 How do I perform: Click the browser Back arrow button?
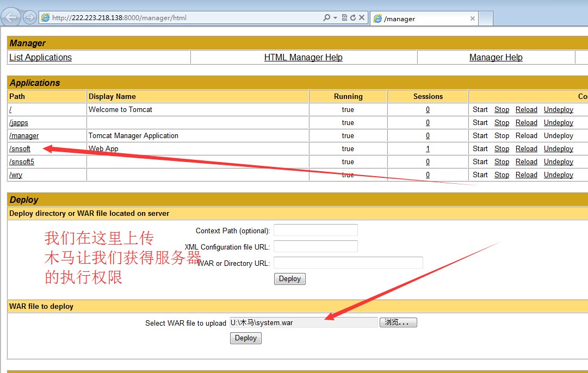click(x=11, y=17)
